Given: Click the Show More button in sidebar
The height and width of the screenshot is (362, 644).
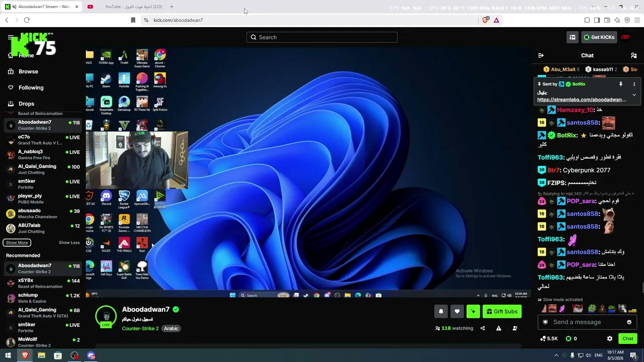Looking at the screenshot, I should tap(17, 243).
